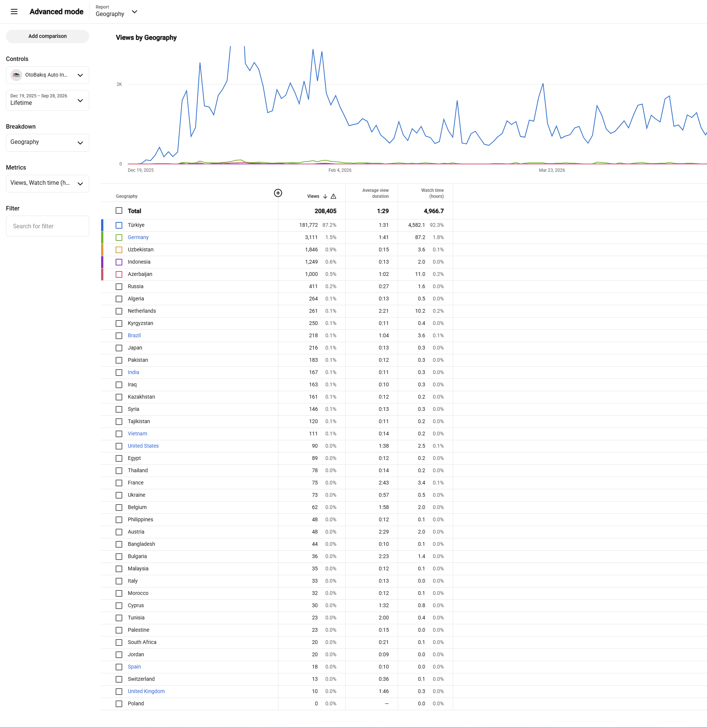Screen dimensions: 707x728
Task: Click in the Search for filter field
Action: [x=48, y=226]
